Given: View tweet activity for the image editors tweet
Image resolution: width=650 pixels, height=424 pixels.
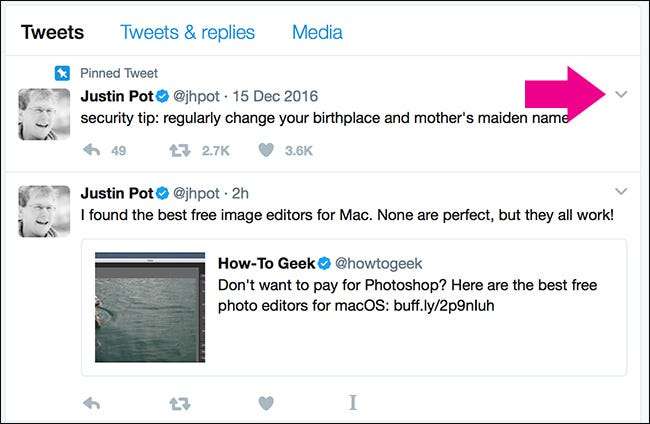Looking at the screenshot, I should click(x=352, y=403).
